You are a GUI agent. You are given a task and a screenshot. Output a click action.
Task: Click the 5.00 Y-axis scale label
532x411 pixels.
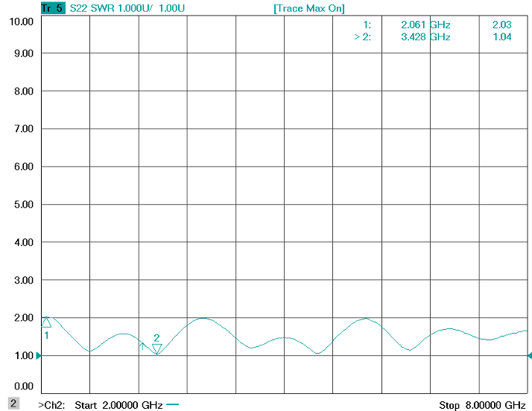tap(24, 205)
